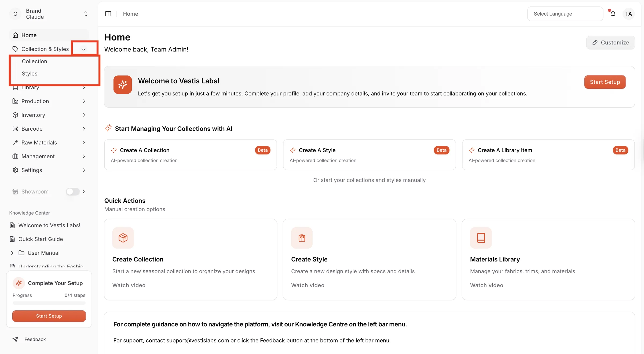Screen dimensions: 644x354
Task: Collapse the Collection & Styles chevron
Action: click(x=83, y=49)
